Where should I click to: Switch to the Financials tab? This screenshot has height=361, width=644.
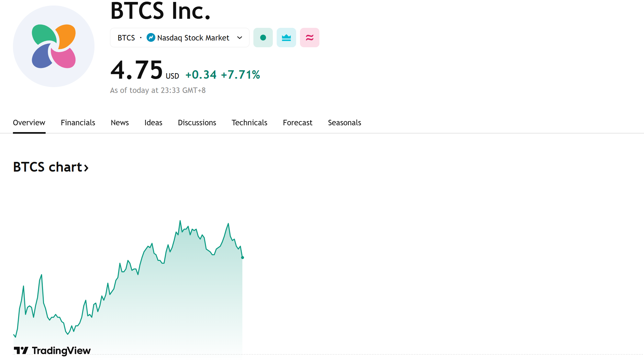click(x=78, y=123)
